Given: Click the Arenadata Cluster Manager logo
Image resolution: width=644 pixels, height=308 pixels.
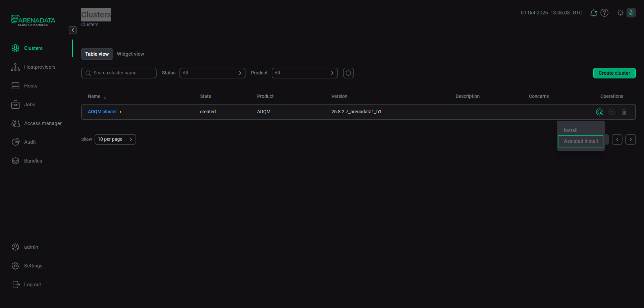Looking at the screenshot, I should 33,20.
